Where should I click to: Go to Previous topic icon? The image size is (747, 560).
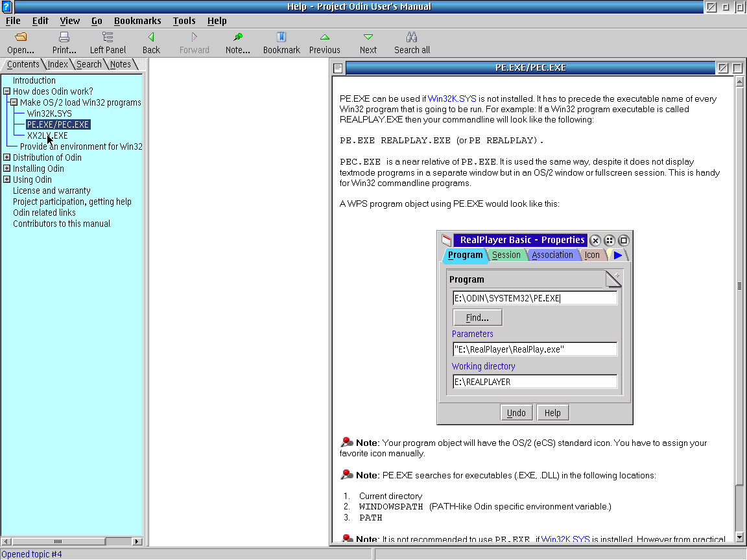tap(324, 38)
